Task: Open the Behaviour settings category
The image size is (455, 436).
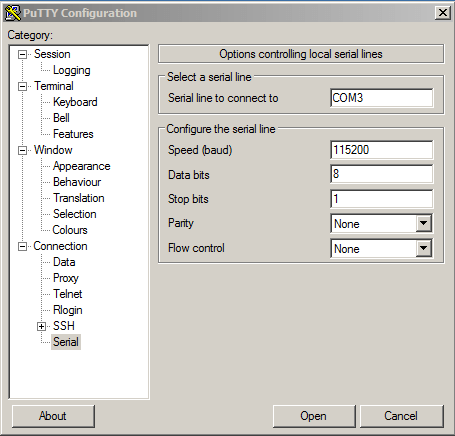Action: 77,182
